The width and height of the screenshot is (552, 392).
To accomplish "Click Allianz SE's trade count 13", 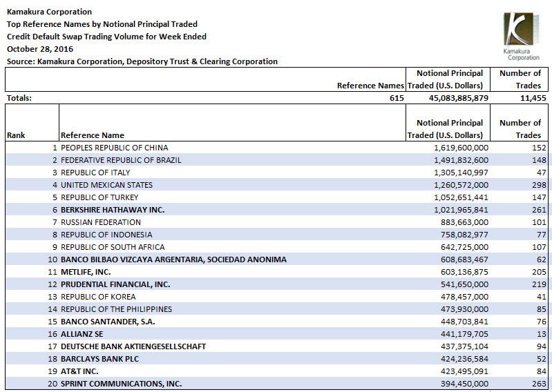I will pyautogui.click(x=542, y=334).
